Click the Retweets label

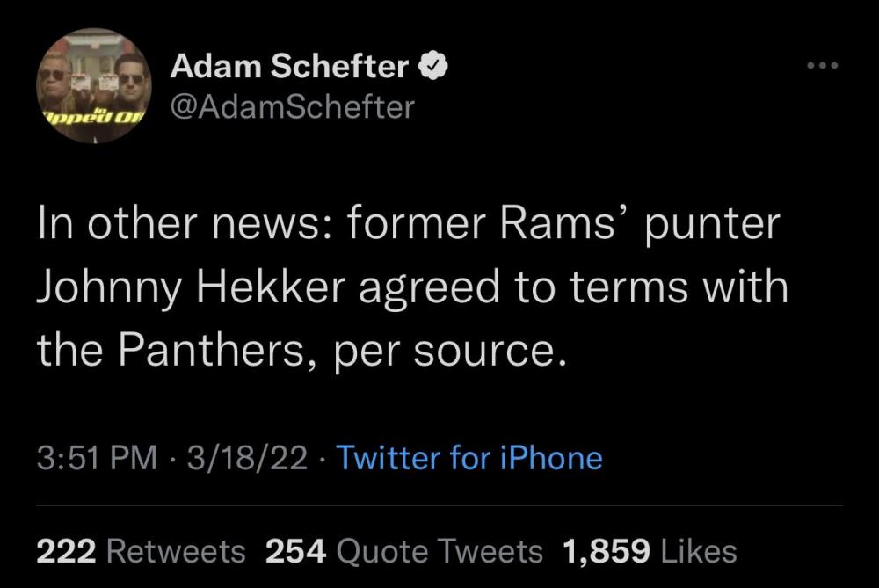pos(176,551)
